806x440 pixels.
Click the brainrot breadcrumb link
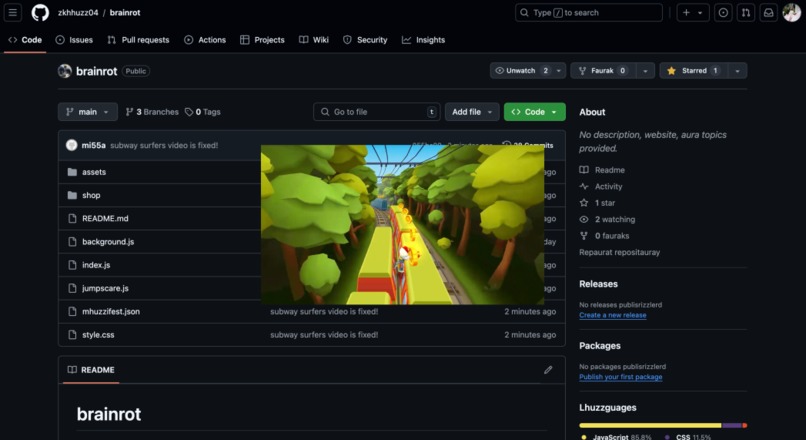point(125,12)
